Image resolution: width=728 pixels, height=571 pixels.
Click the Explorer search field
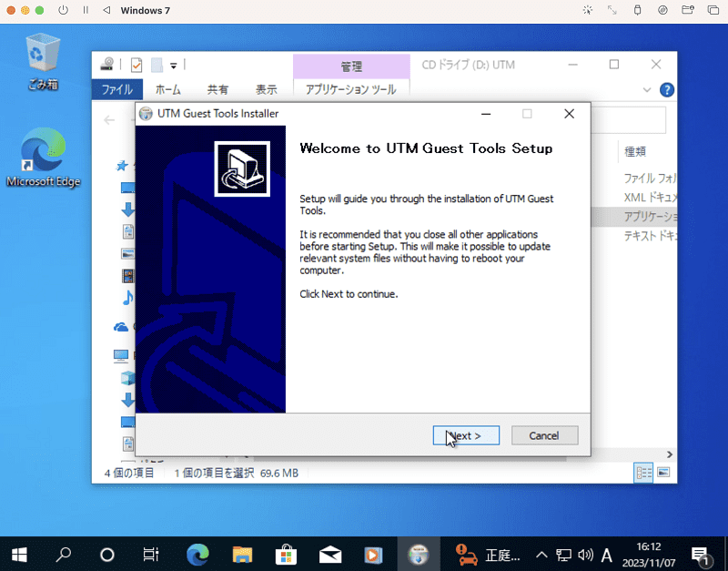(628, 120)
